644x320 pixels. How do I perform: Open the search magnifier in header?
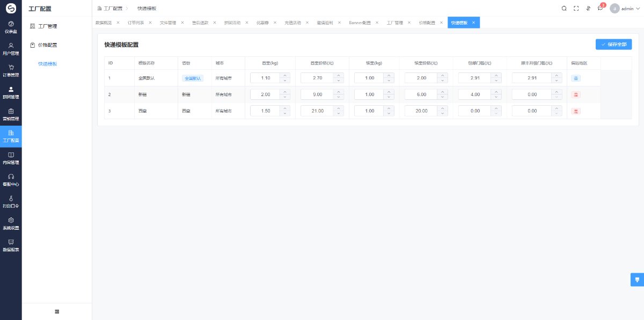click(563, 8)
